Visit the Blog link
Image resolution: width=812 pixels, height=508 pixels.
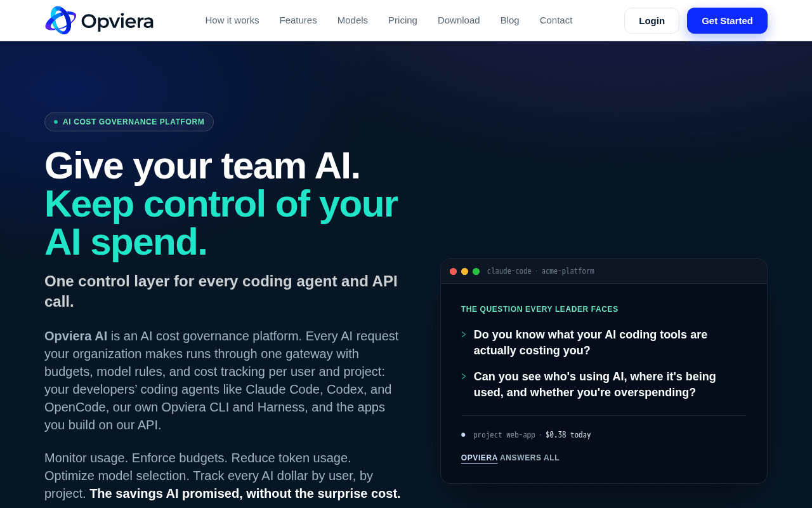510,20
